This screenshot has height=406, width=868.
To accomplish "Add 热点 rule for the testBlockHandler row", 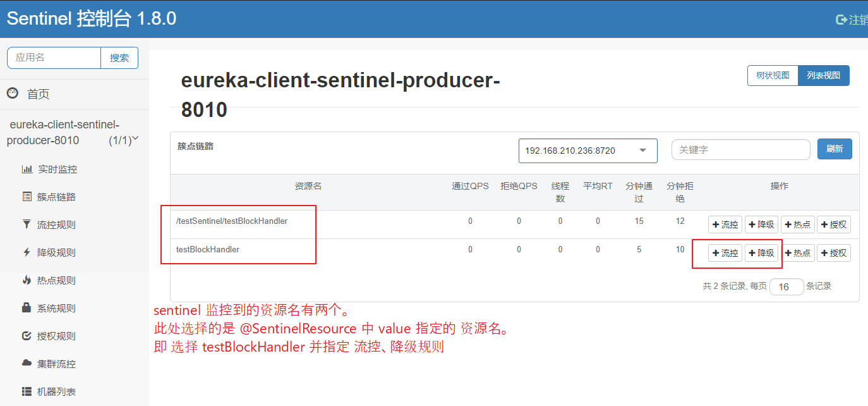I will [x=798, y=253].
